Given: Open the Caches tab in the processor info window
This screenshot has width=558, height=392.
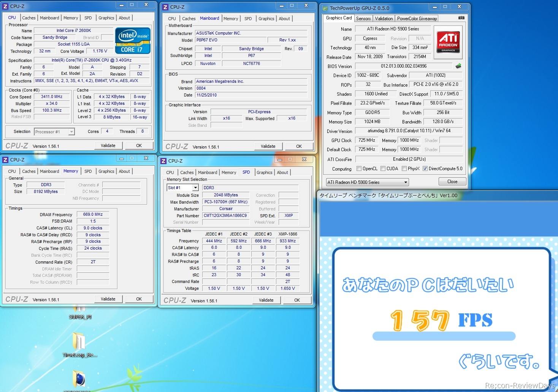Looking at the screenshot, I should 29,18.
